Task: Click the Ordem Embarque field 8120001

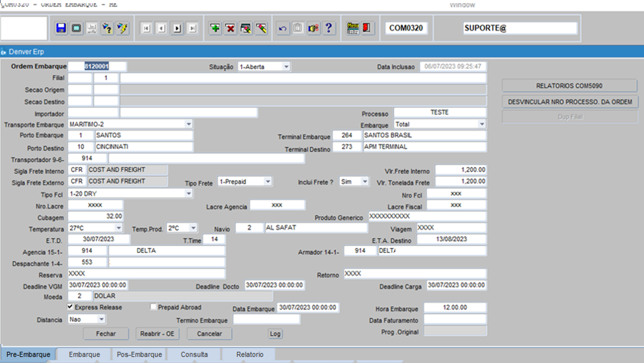Action: [x=97, y=66]
